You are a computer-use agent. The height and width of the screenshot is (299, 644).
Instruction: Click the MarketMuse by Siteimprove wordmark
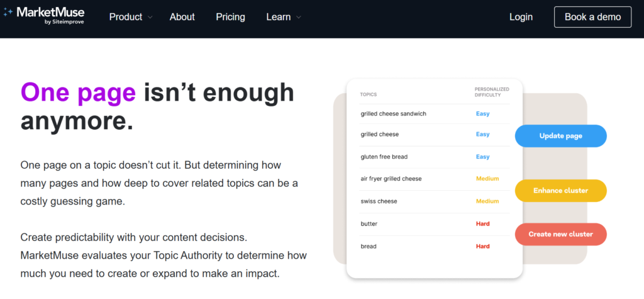tap(50, 15)
